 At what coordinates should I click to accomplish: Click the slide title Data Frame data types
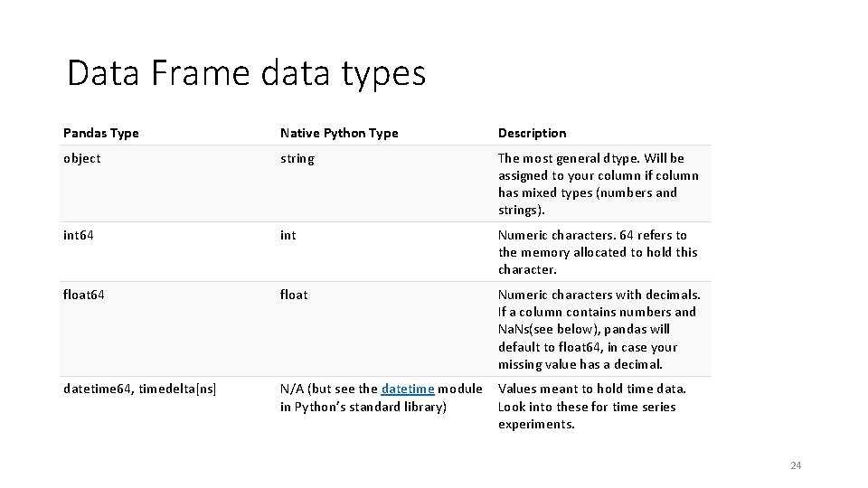coord(246,73)
